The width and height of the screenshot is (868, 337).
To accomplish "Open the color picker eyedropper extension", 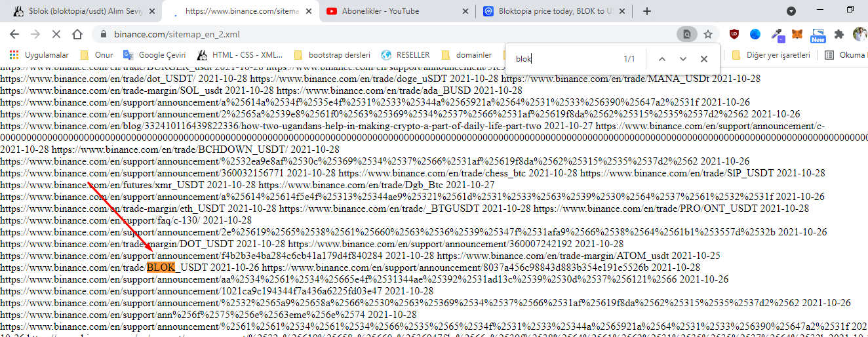I will pyautogui.click(x=777, y=34).
